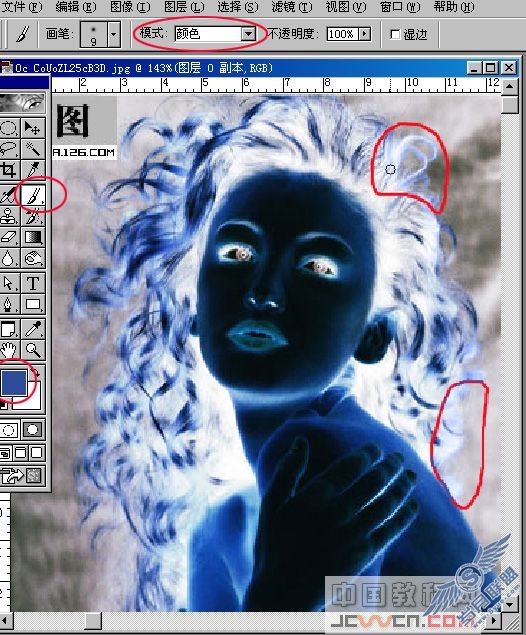The image size is (526, 635).
Task: Select the Airbrush tool
Action: click(x=8, y=195)
